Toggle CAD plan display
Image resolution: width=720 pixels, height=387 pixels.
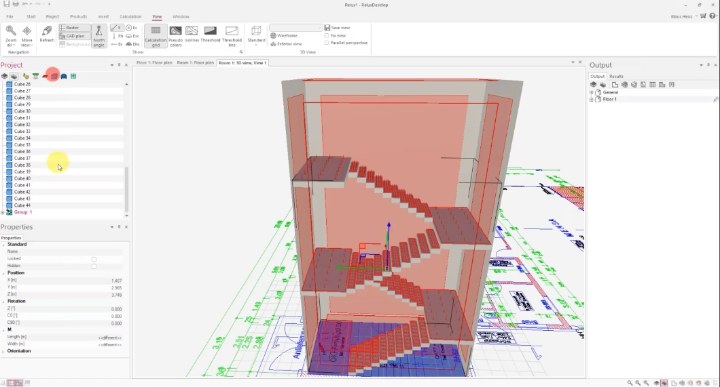[74, 36]
